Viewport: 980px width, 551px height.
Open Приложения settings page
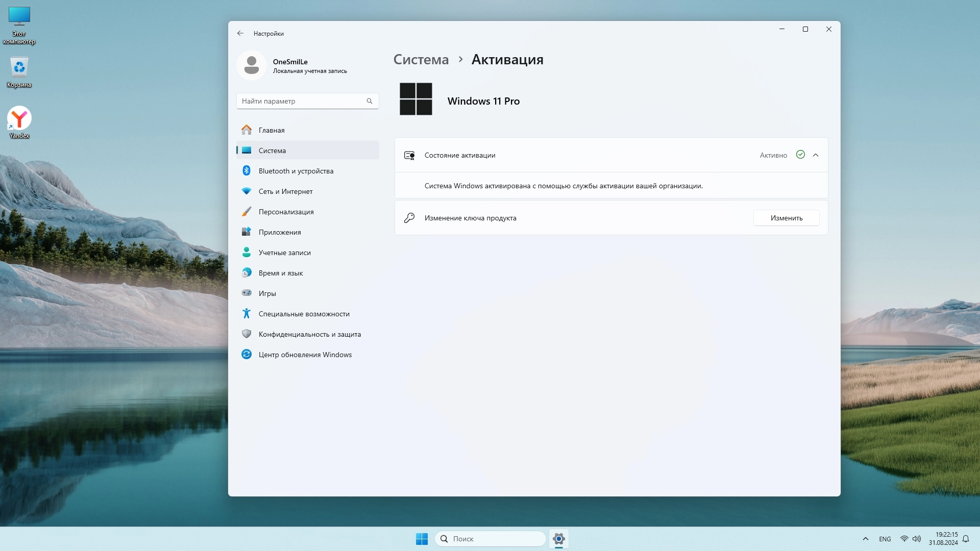pyautogui.click(x=279, y=232)
